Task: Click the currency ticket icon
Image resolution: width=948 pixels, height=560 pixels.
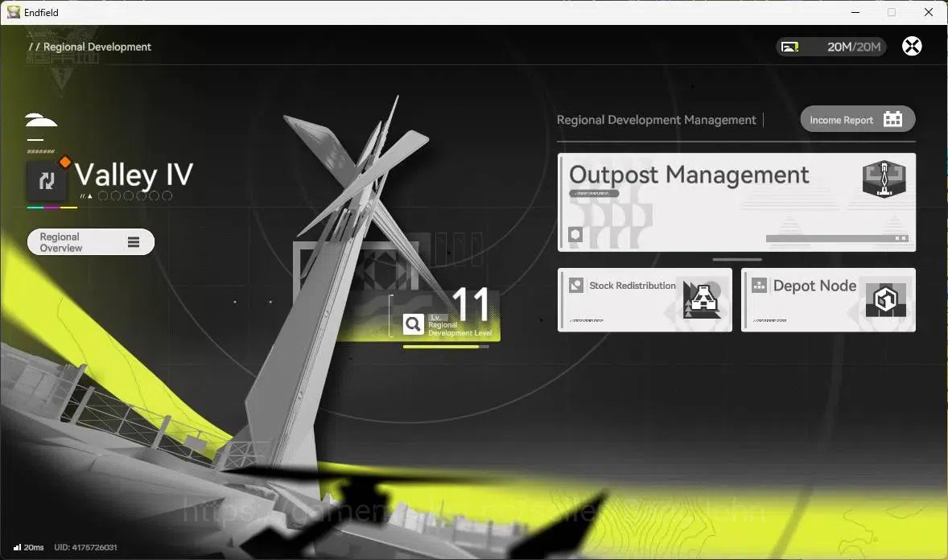Action: click(789, 47)
